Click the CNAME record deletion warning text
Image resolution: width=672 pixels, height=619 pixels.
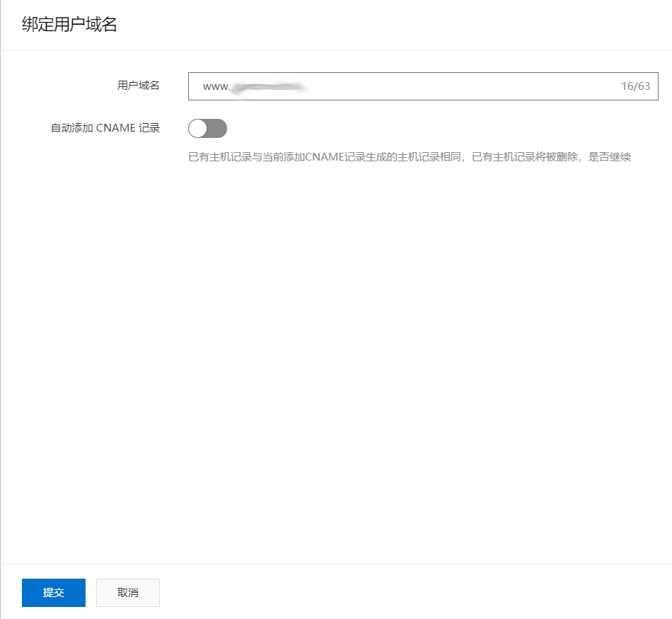(409, 157)
